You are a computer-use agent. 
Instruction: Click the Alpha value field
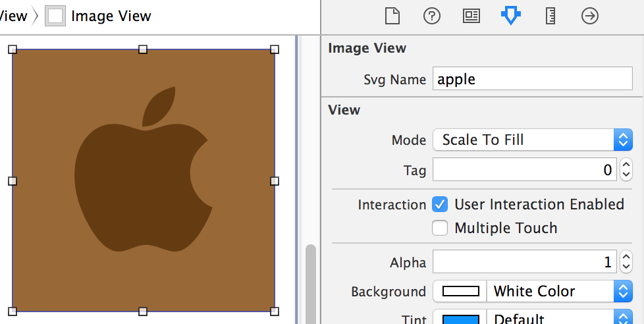(524, 261)
